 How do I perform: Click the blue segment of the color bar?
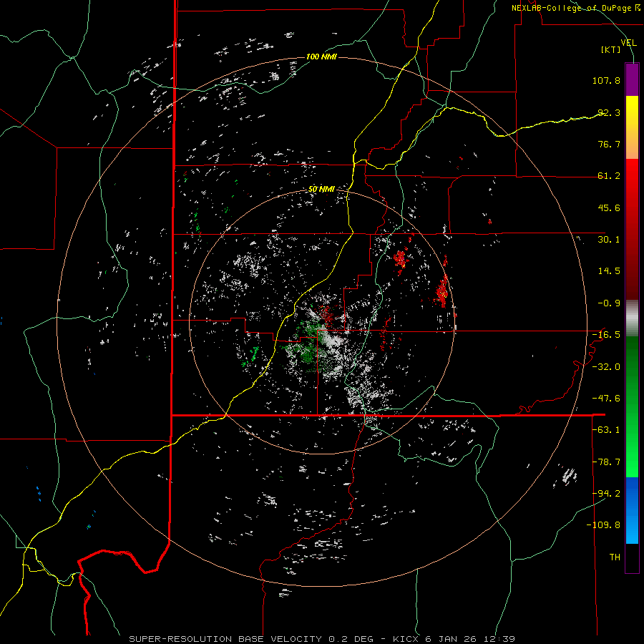tap(632, 510)
